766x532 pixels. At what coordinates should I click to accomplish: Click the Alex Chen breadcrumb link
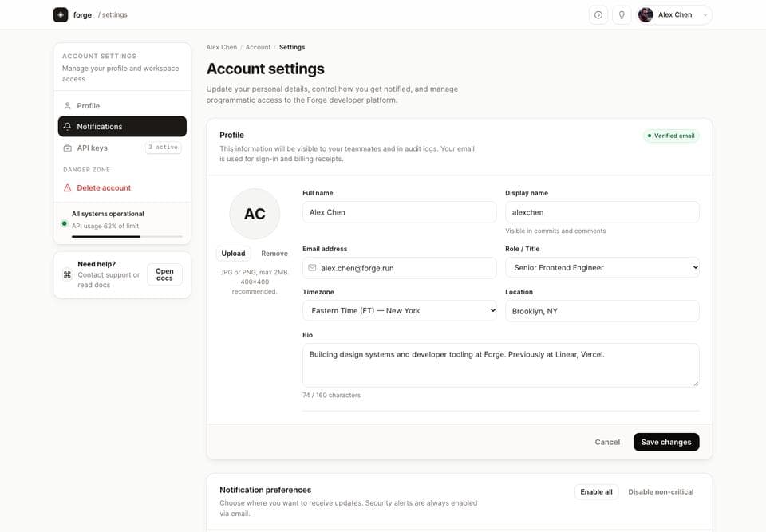[x=221, y=47]
